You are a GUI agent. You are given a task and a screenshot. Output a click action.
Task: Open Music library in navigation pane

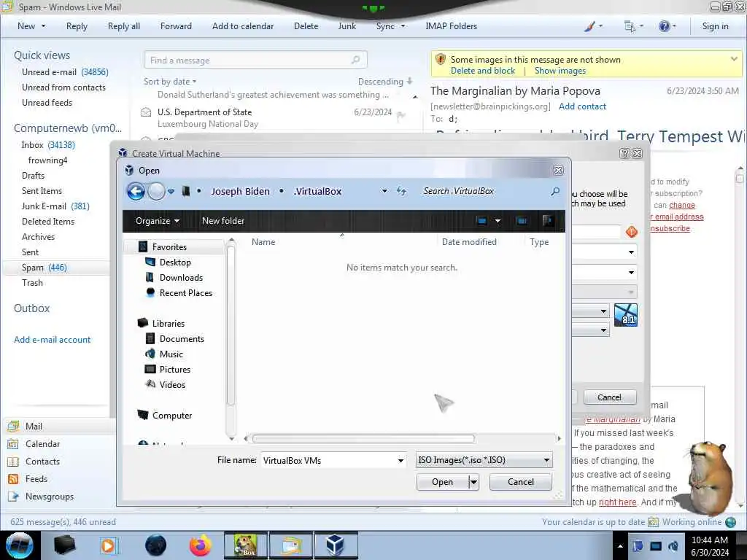pyautogui.click(x=171, y=354)
